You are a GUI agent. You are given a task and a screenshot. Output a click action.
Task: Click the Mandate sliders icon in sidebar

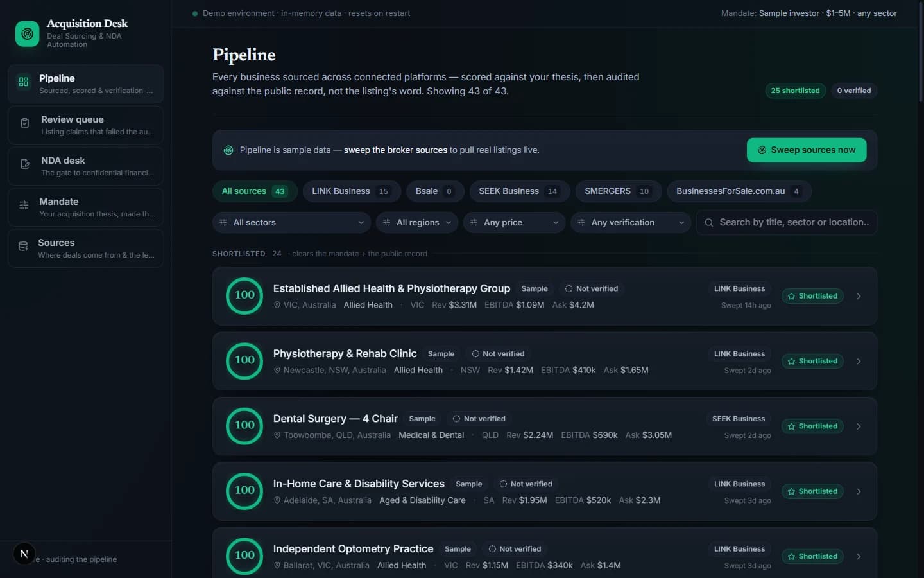pyautogui.click(x=24, y=206)
